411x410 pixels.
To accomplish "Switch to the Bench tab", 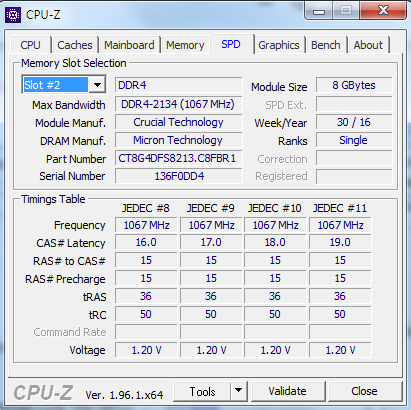I will coord(326,45).
